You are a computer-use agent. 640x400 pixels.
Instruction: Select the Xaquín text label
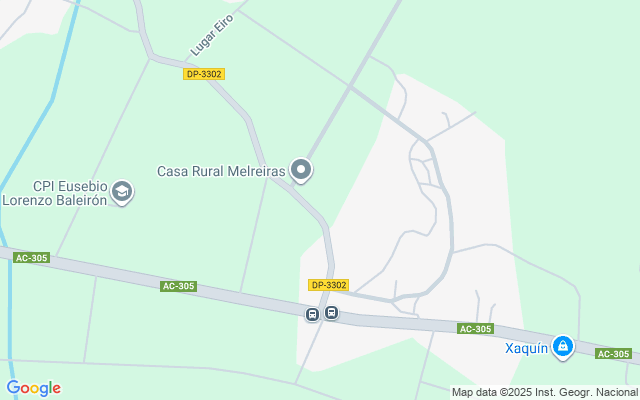tap(526, 348)
